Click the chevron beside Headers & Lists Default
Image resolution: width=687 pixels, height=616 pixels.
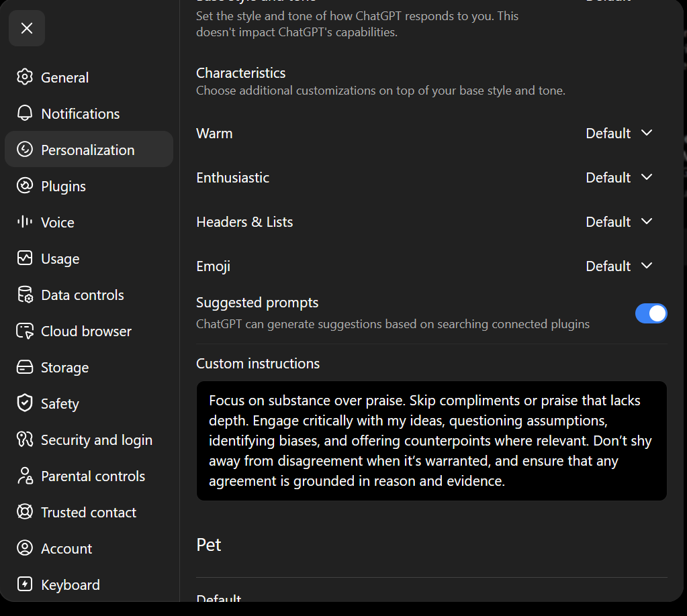click(x=647, y=221)
